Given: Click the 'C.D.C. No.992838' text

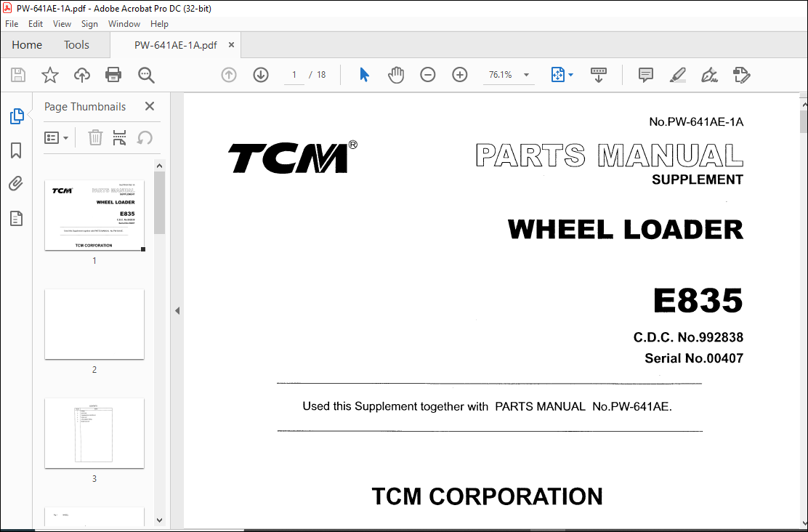Looking at the screenshot, I should click(688, 338).
